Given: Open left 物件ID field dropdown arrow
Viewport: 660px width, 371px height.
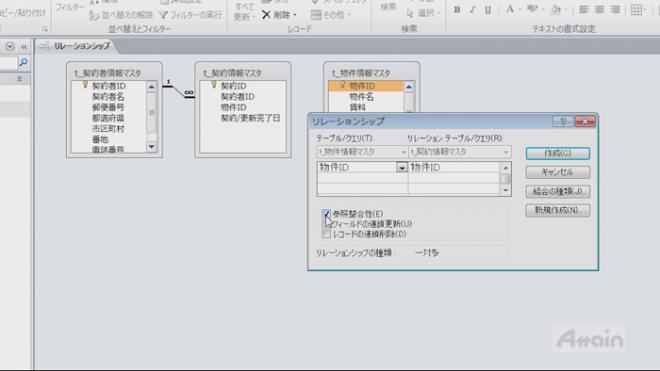Looking at the screenshot, I should pos(402,168).
